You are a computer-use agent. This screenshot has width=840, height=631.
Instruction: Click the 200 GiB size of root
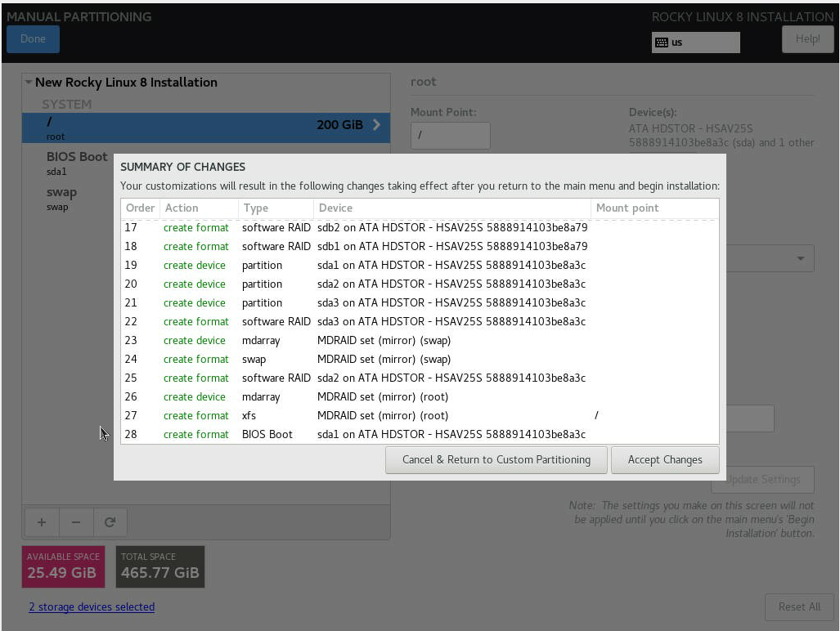tap(339, 125)
